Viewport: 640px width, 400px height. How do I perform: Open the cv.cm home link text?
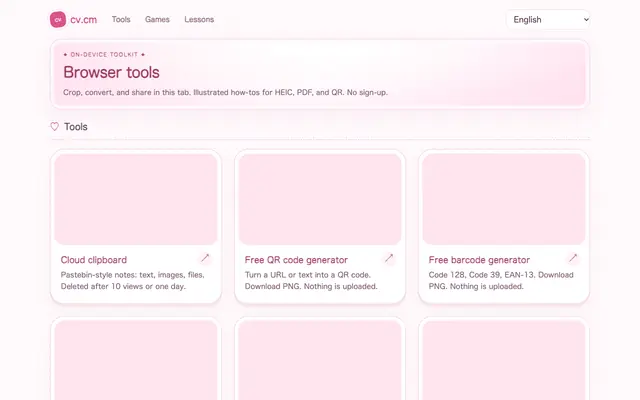83,20
